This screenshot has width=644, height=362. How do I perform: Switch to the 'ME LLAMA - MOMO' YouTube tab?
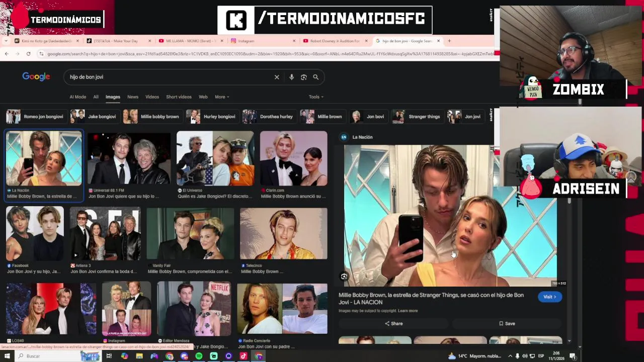click(190, 41)
